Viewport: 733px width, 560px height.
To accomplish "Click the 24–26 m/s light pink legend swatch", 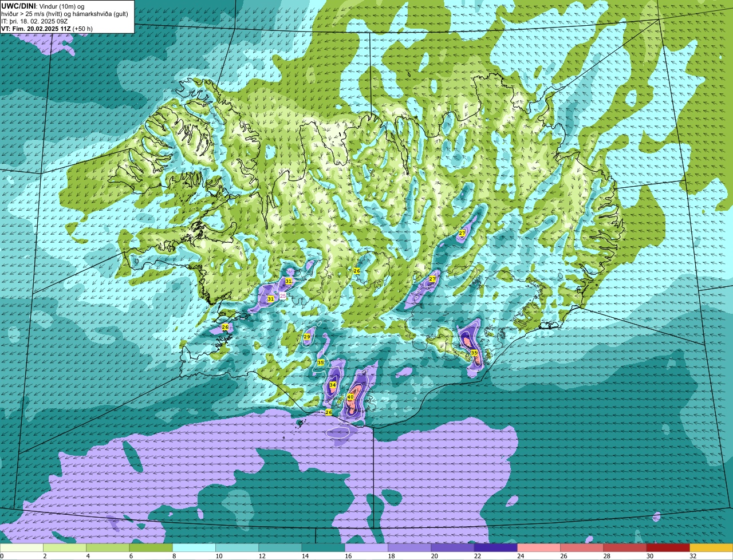I will 538,548.
